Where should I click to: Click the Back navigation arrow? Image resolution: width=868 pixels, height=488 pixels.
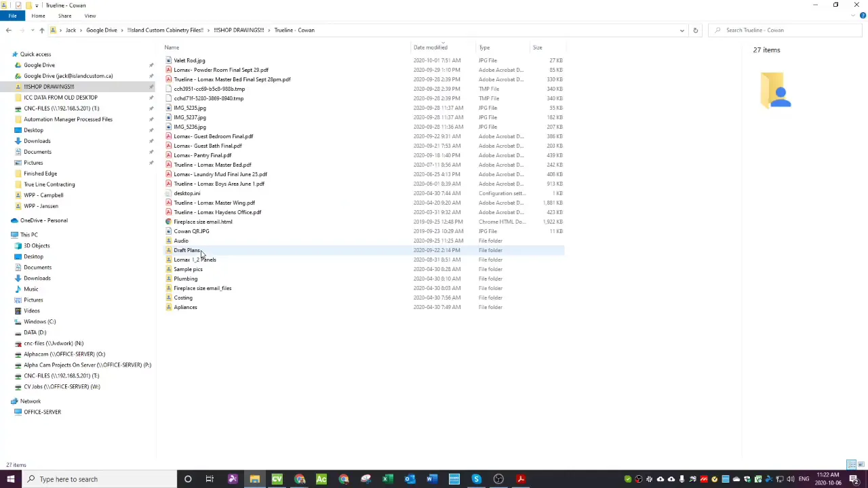[8, 30]
